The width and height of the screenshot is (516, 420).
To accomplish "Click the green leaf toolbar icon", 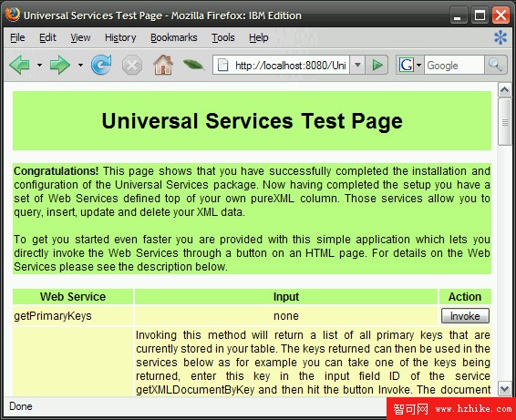I will 193,65.
